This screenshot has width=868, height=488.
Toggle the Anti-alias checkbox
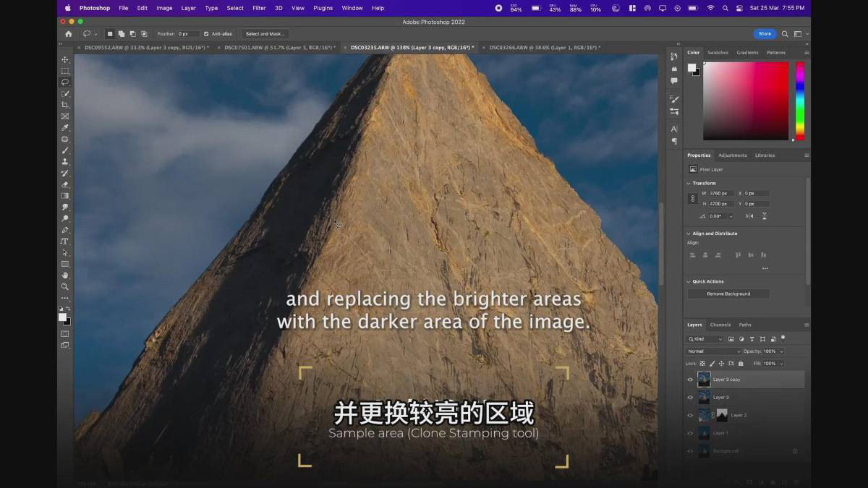tap(206, 34)
